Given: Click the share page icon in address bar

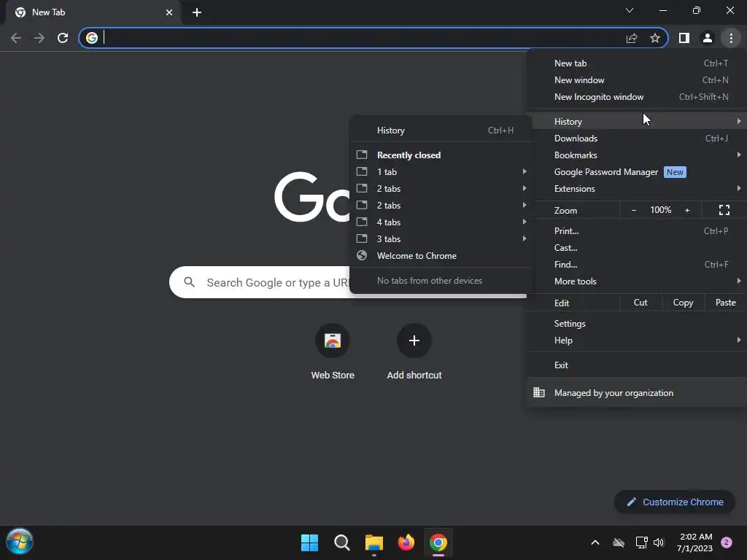Looking at the screenshot, I should pos(632,38).
